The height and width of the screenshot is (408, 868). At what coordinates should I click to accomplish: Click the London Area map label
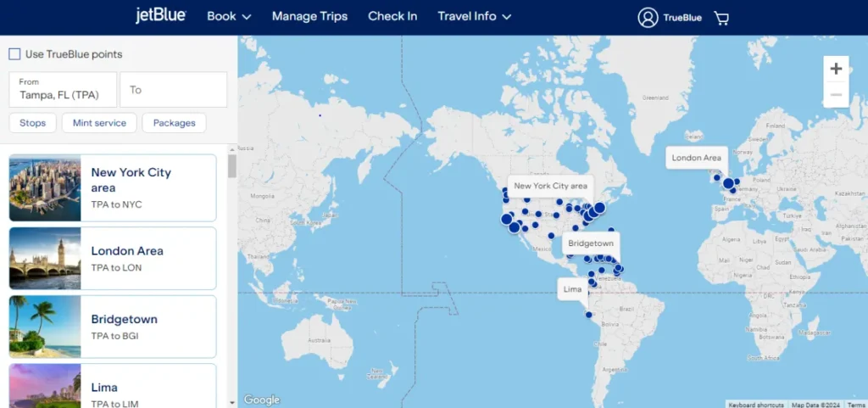[x=697, y=158]
